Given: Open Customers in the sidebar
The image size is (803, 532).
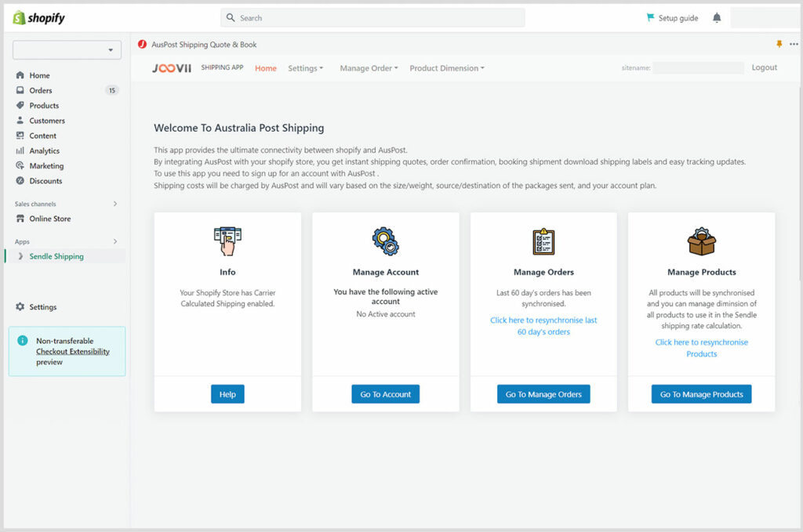Looking at the screenshot, I should (x=47, y=121).
